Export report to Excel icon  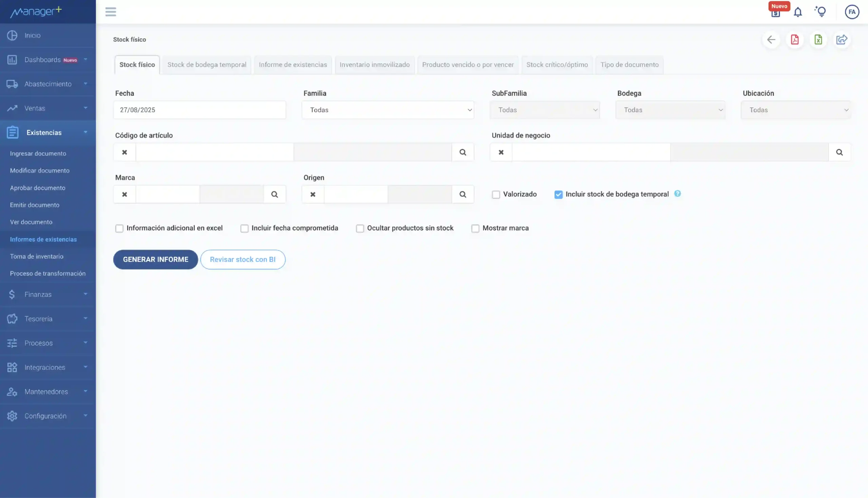(818, 40)
